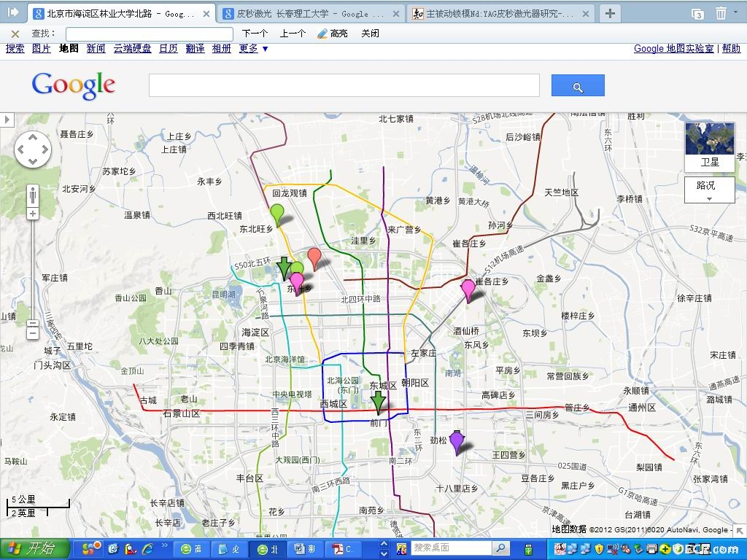Open the 翻译 translate link
747x560 pixels.
coord(195,49)
